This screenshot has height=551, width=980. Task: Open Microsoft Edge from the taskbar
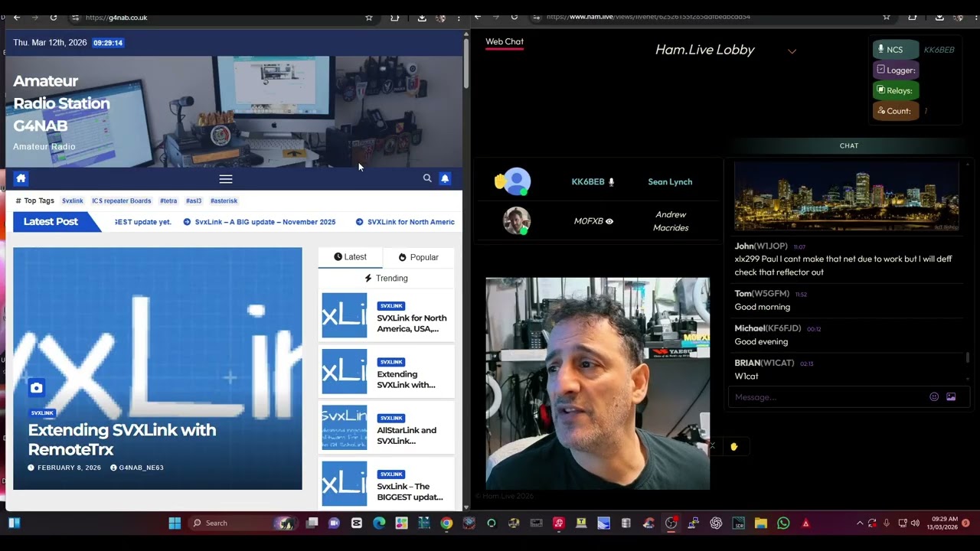379,523
